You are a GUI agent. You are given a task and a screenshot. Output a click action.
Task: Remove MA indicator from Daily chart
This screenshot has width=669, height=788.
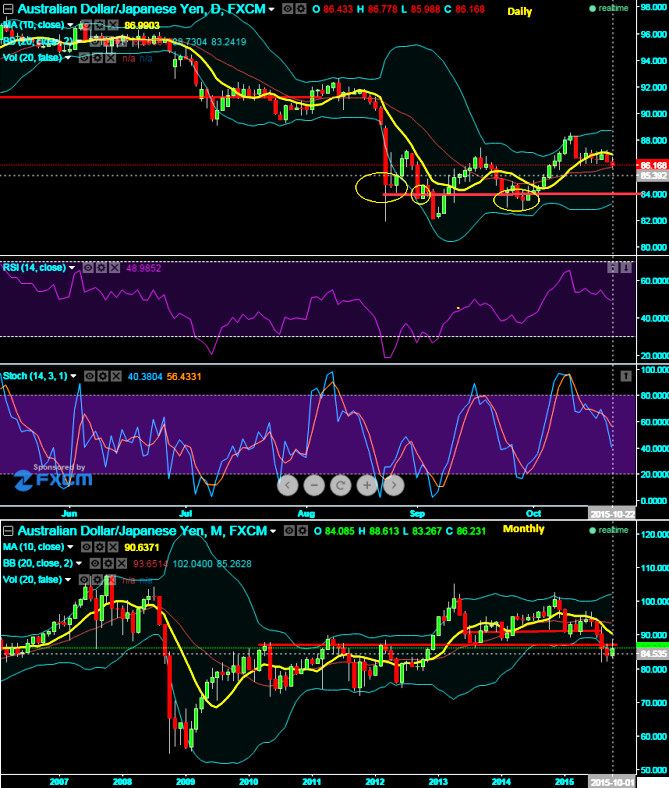tap(113, 25)
